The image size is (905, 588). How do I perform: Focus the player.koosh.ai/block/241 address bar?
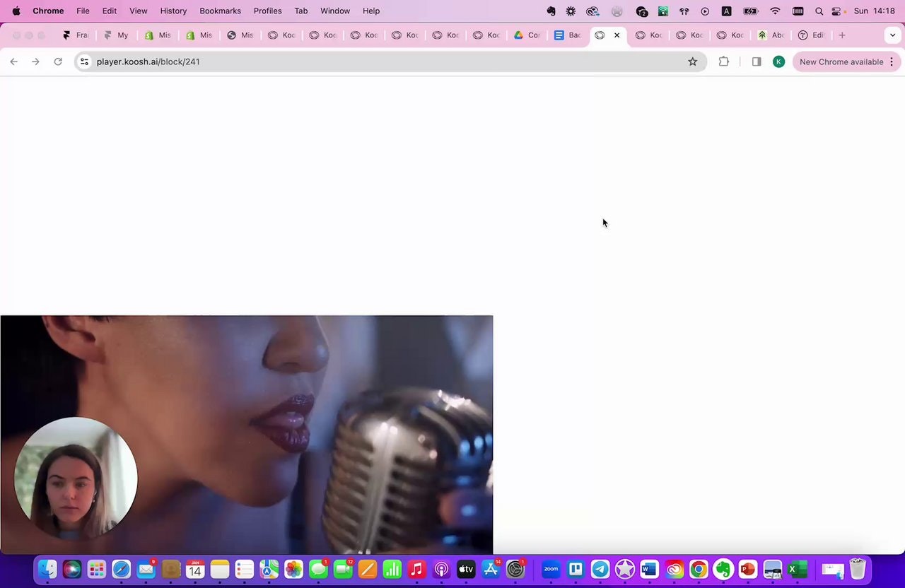389,61
